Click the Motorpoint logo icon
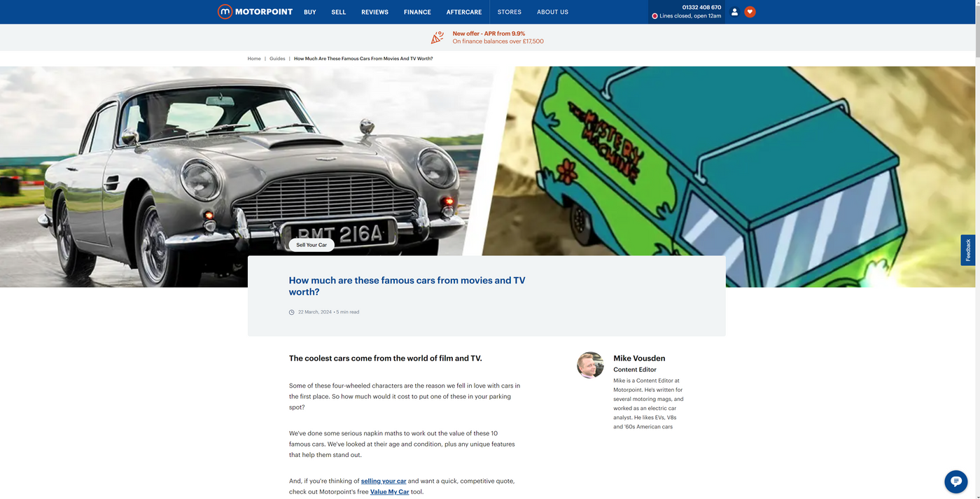The image size is (980, 499). [x=225, y=12]
